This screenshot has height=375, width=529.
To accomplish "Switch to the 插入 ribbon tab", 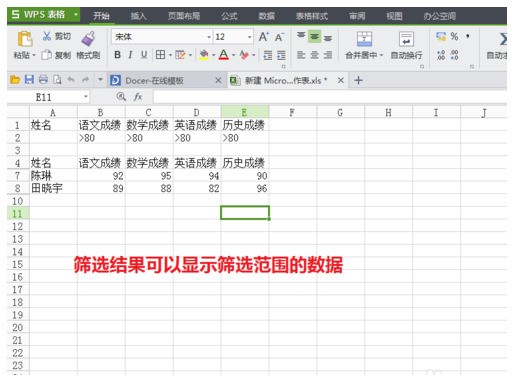I will (138, 16).
